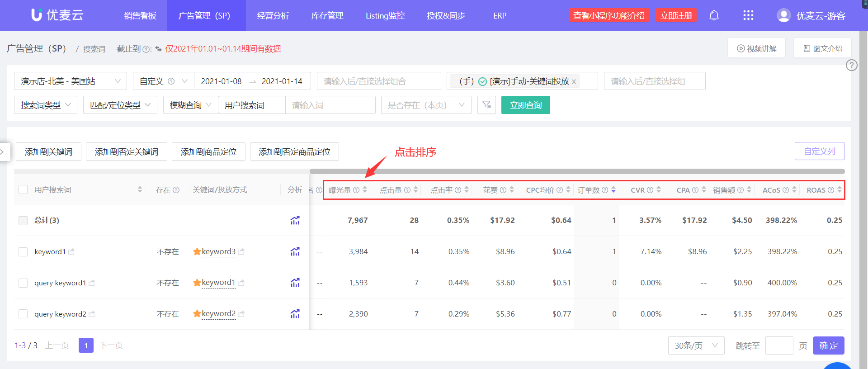The width and height of the screenshot is (868, 369).
Task: Go to the 经营分析 tab
Action: [273, 15]
